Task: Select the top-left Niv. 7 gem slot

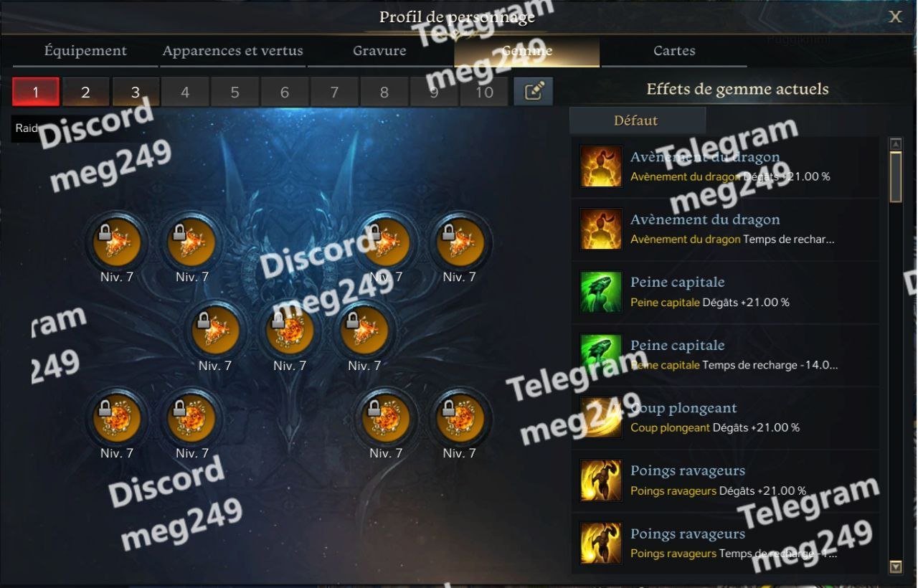Action: 117,242
